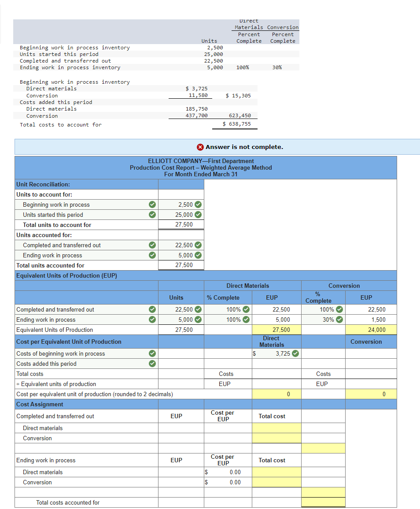This screenshot has width=420, height=509.
Task: Click checkmark beside Units started this period
Action: tap(153, 215)
